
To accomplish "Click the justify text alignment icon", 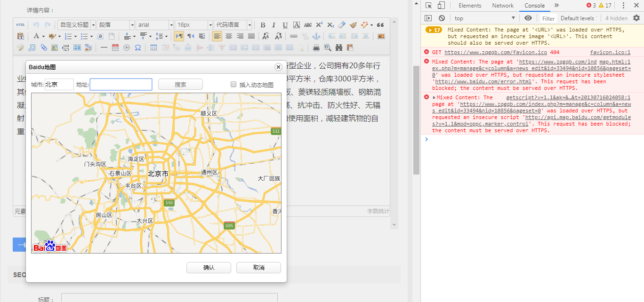I will coord(251,36).
